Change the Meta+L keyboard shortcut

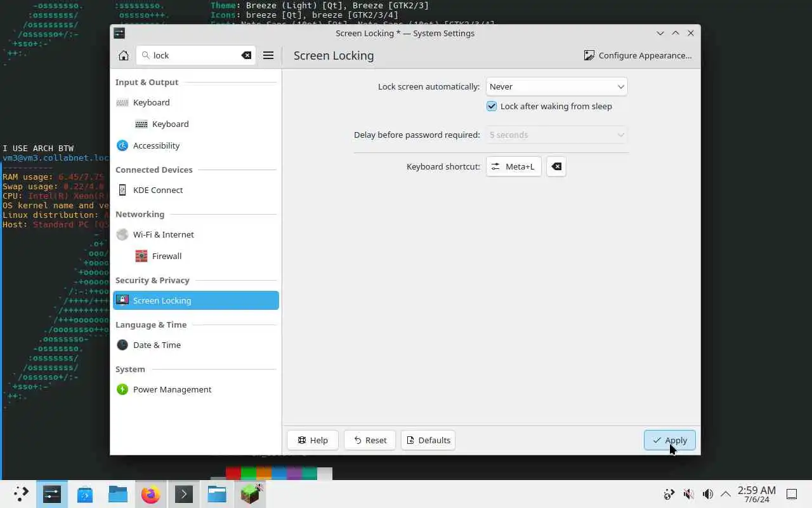pyautogui.click(x=513, y=166)
